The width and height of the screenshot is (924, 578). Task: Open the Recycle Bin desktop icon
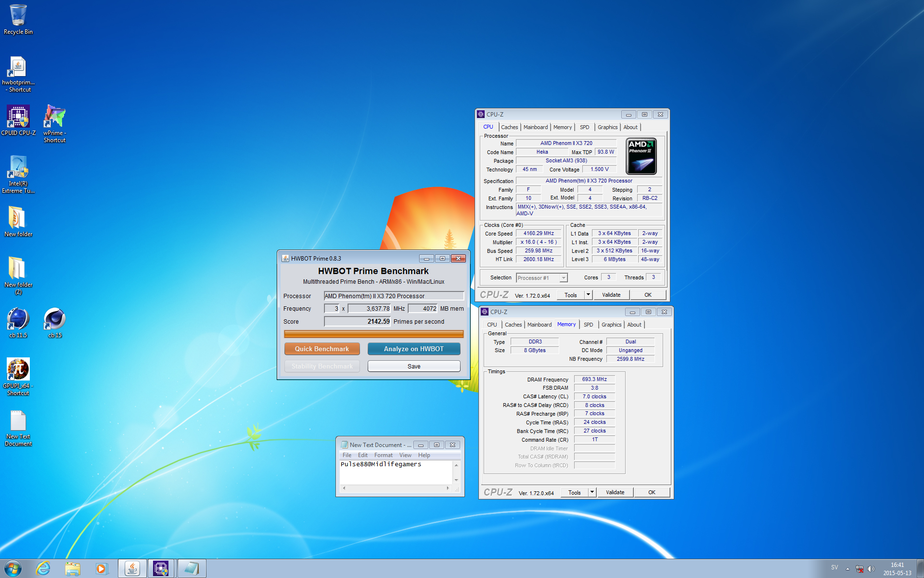[x=18, y=19]
